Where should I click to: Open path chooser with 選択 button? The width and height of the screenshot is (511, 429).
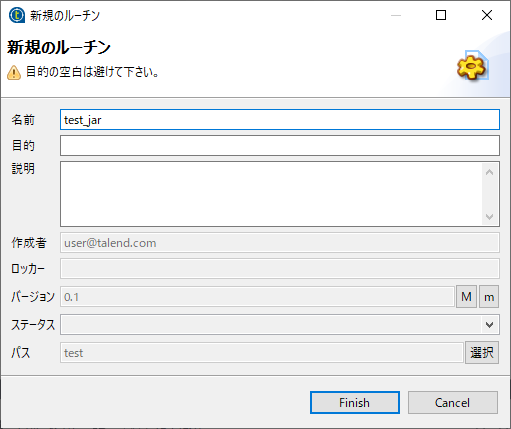[x=482, y=352]
